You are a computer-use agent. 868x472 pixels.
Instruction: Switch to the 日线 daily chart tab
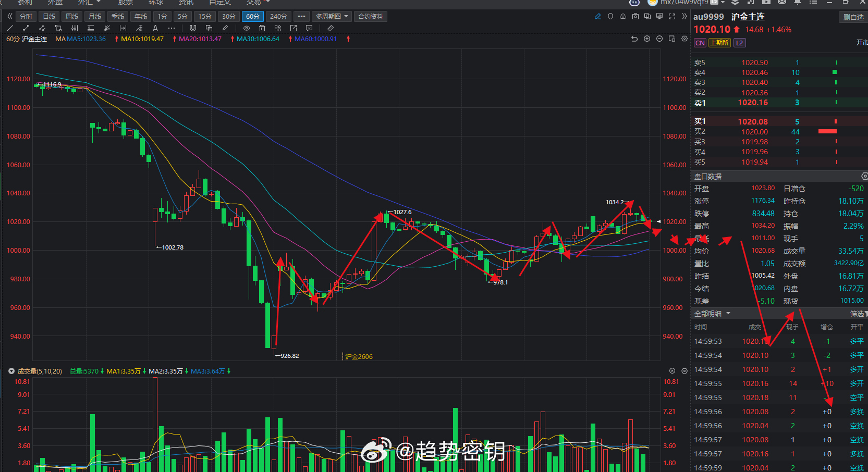point(48,16)
